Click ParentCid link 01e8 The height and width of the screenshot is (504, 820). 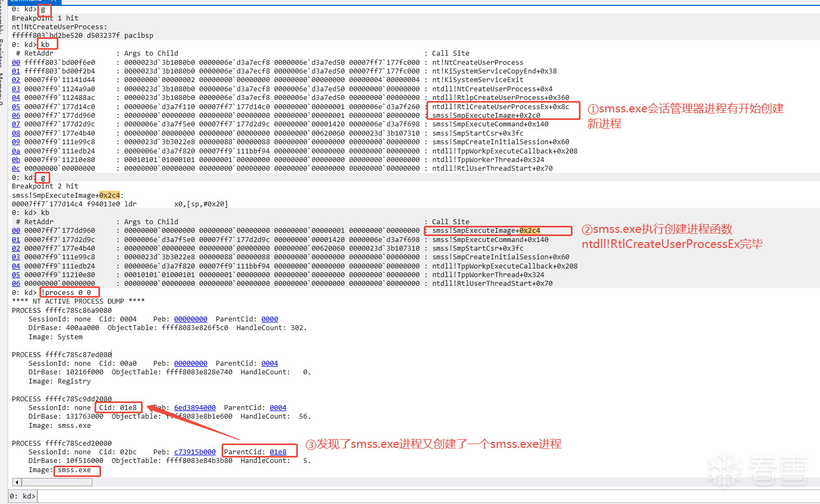click(278, 452)
